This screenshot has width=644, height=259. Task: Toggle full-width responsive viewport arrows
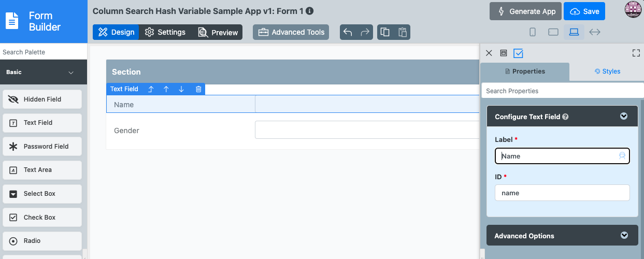pos(595,32)
